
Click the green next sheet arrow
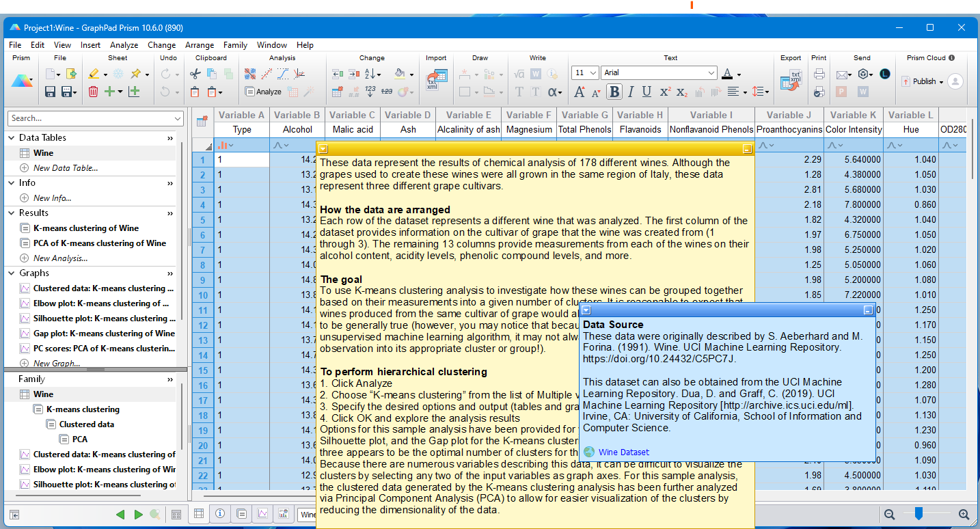pyautogui.click(x=138, y=515)
